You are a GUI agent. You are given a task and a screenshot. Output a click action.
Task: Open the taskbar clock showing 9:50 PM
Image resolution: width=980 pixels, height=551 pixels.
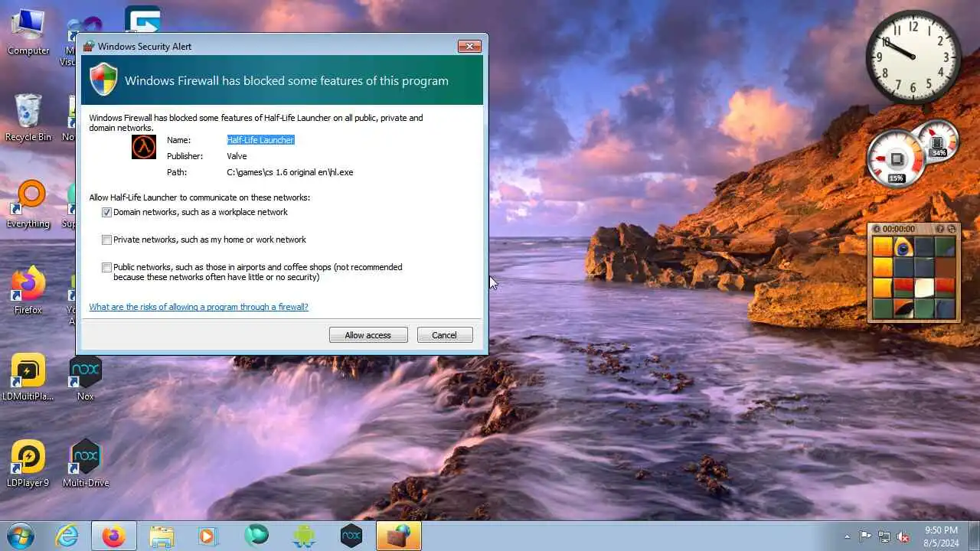pos(941,536)
